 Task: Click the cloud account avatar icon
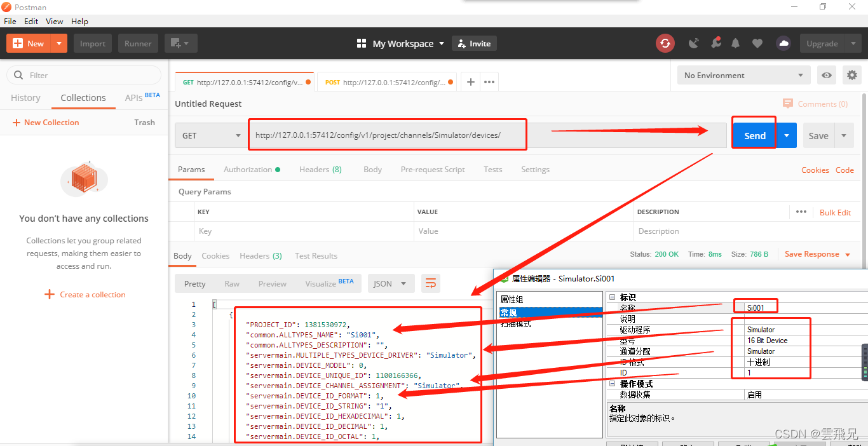tap(783, 43)
